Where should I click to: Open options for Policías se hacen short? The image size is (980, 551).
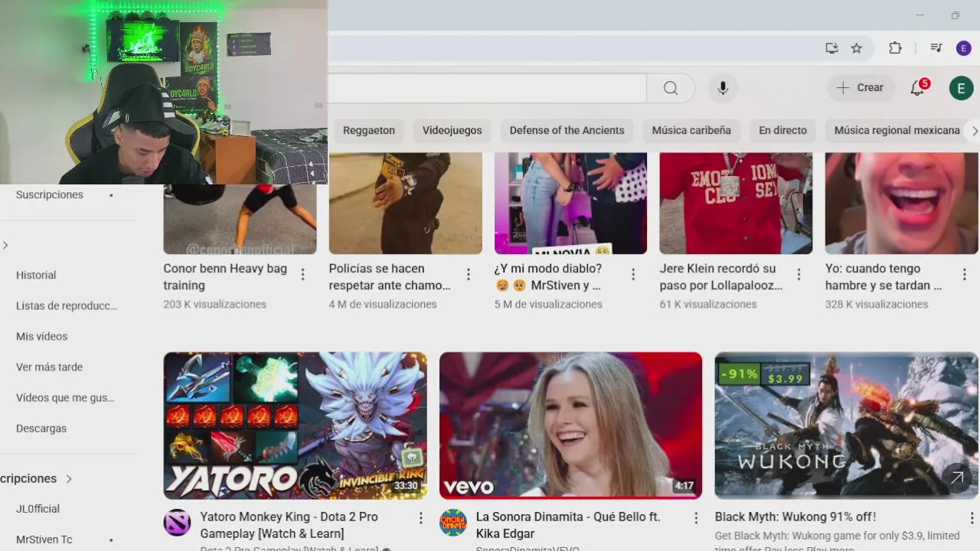coord(469,274)
